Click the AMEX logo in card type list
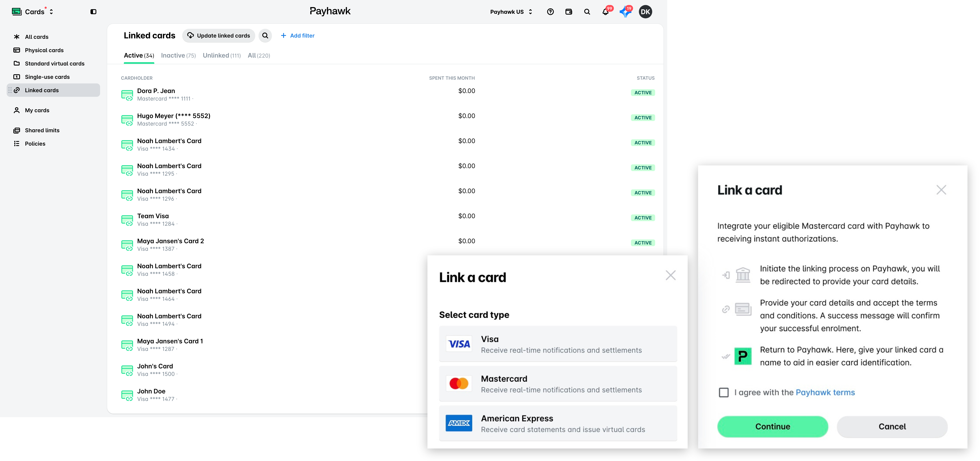The height and width of the screenshot is (461, 980). 459,423
